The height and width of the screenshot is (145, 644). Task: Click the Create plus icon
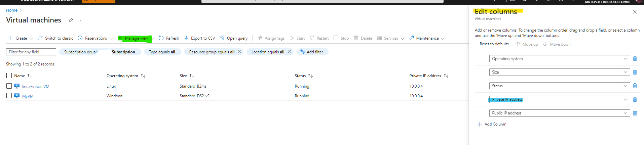click(x=11, y=38)
